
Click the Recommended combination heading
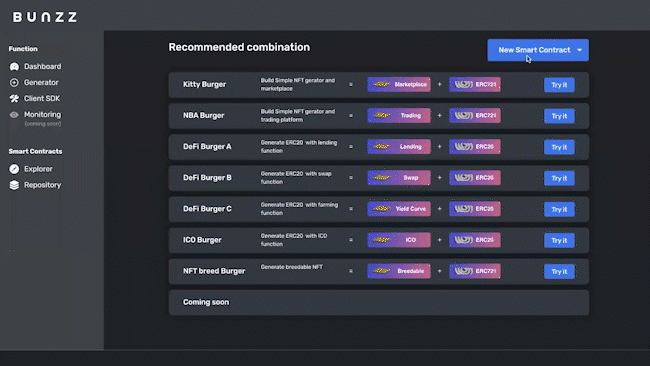(x=239, y=47)
